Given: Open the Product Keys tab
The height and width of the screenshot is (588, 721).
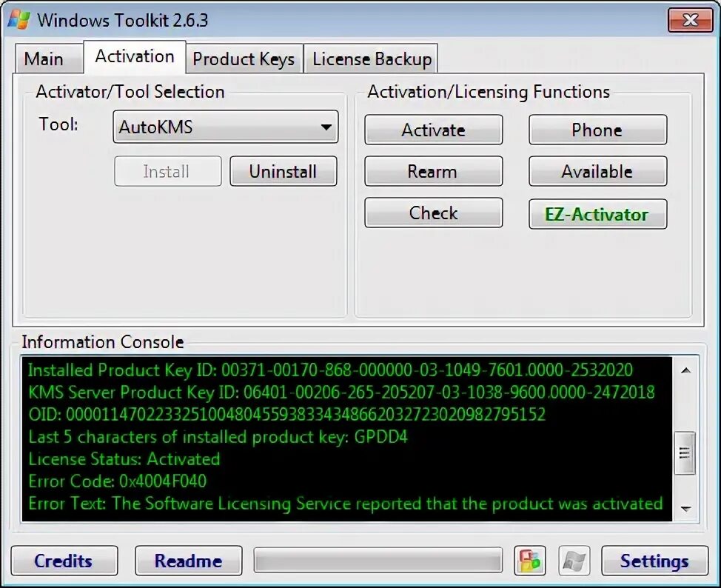Looking at the screenshot, I should (x=244, y=59).
